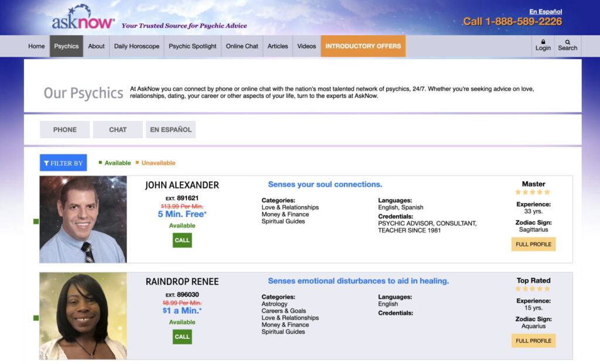Click Raindrop Renee's green availability marker
Viewport: 600px width, 364px height.
[36, 318]
